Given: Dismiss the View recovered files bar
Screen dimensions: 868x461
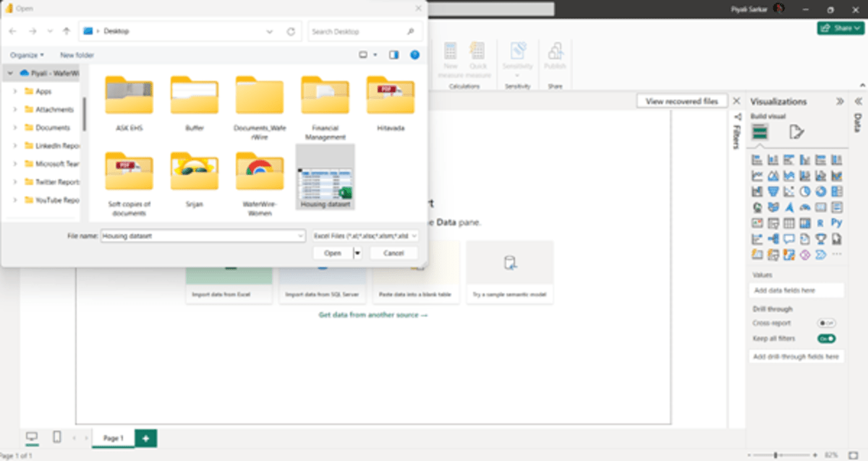Looking at the screenshot, I should pyautogui.click(x=736, y=101).
